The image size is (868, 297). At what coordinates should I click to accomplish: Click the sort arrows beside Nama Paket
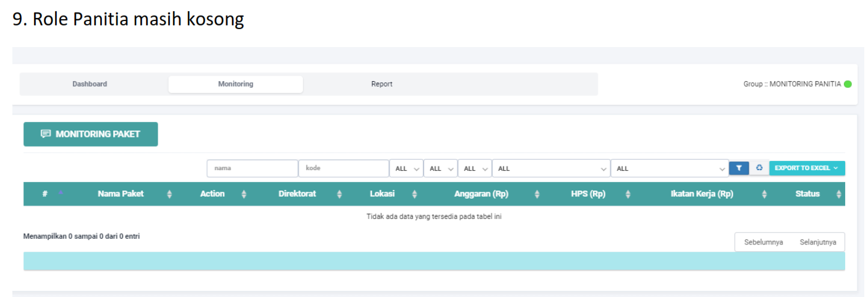[x=169, y=194]
